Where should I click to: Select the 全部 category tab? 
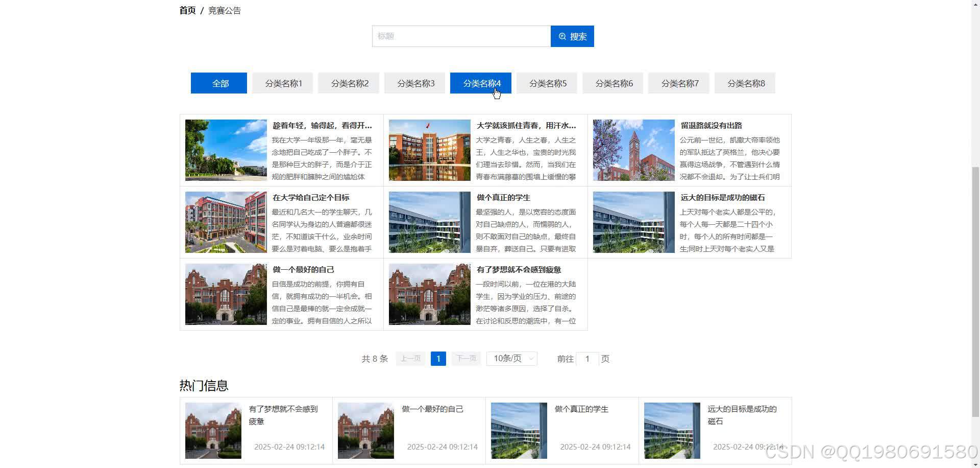218,83
